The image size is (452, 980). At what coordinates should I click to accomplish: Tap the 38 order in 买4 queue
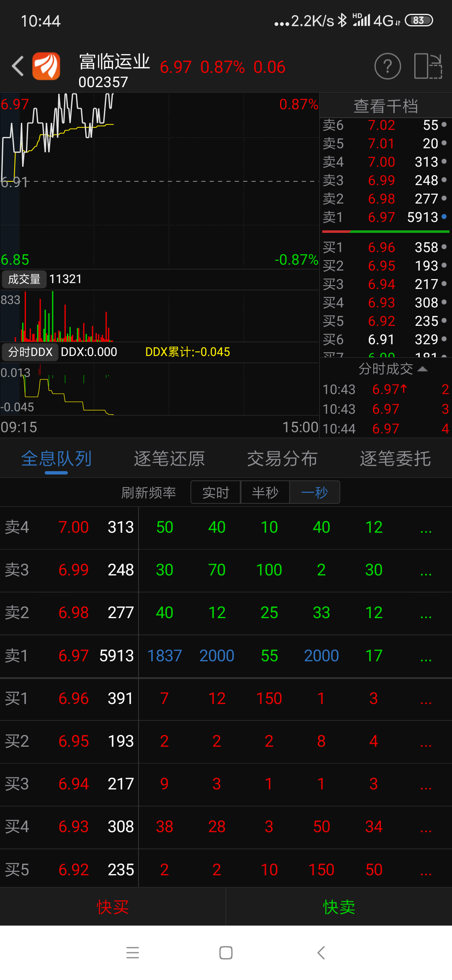tap(164, 827)
